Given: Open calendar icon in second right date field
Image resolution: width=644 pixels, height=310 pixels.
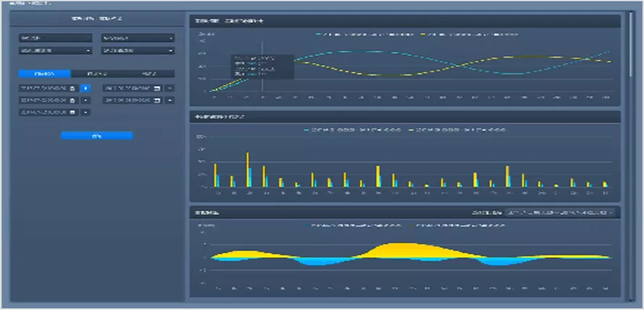Looking at the screenshot, I should pos(157,101).
